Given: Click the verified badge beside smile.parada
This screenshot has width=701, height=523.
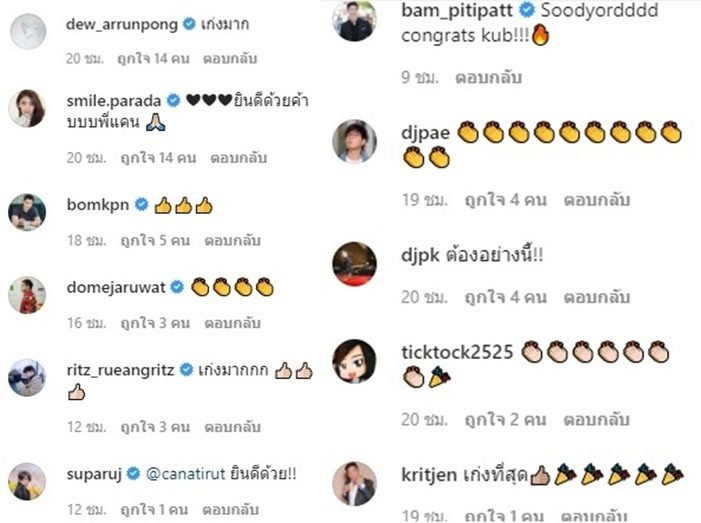Looking at the screenshot, I should coord(173,101).
